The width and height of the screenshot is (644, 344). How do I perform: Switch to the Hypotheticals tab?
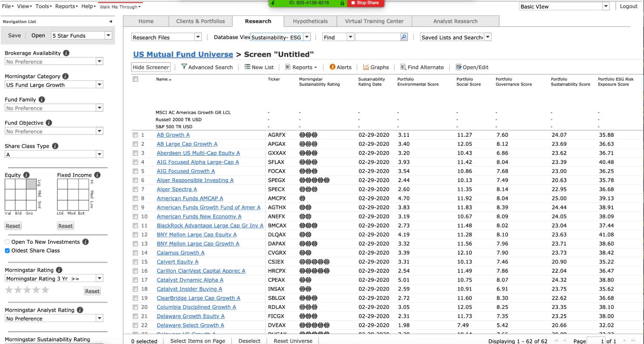coord(310,21)
